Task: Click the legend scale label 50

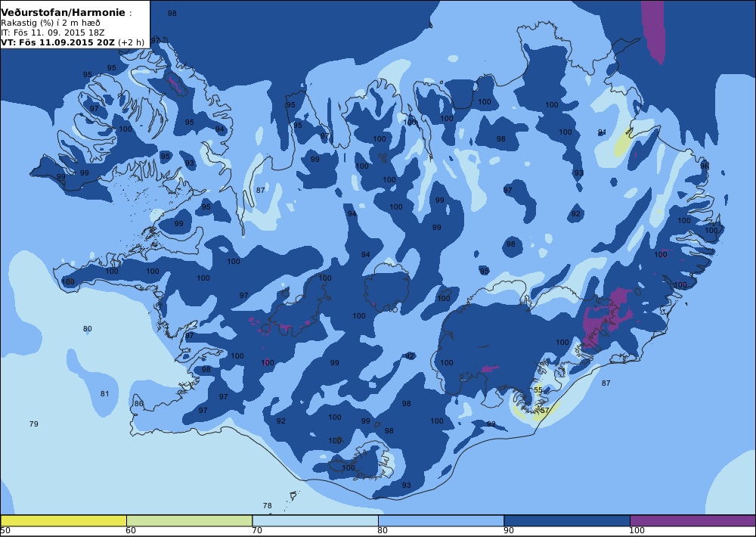Action: click(5, 531)
